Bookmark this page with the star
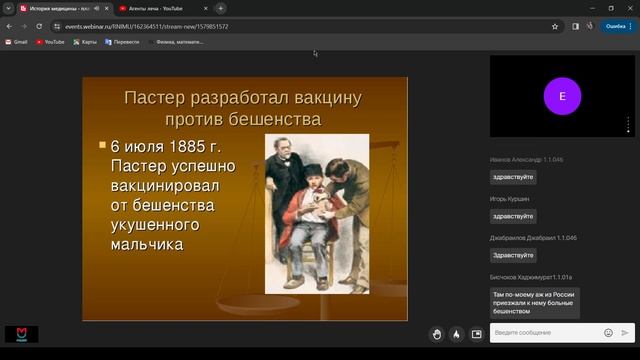 pyautogui.click(x=555, y=27)
